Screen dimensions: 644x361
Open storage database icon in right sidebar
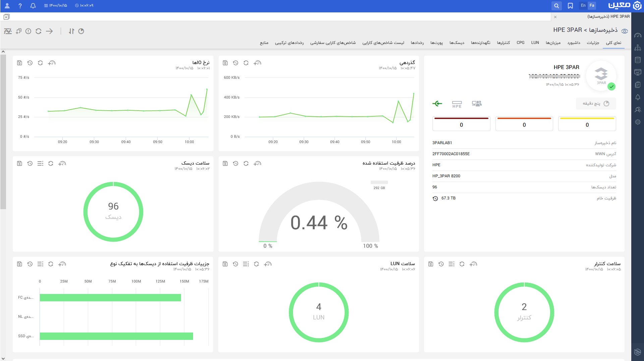[638, 60]
